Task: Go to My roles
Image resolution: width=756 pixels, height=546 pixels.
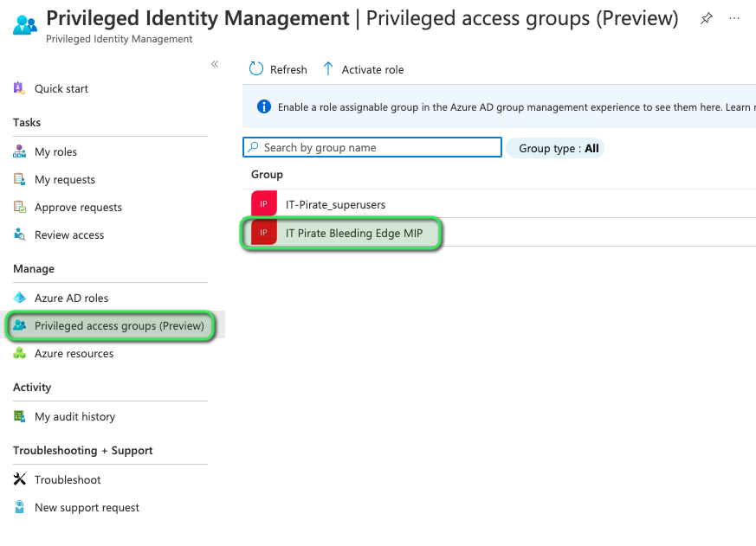Action: [x=56, y=151]
